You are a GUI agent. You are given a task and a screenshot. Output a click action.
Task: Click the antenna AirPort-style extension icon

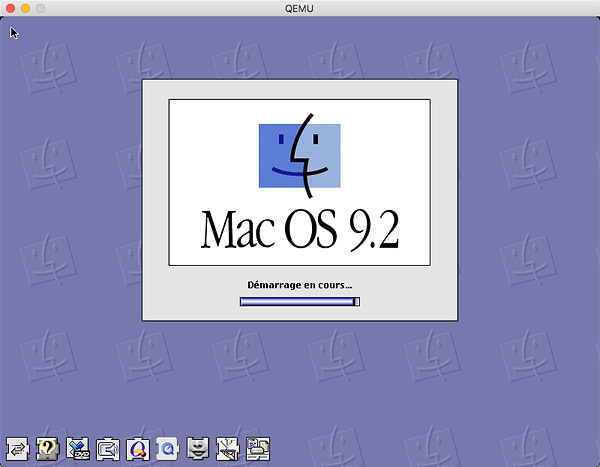(228, 449)
